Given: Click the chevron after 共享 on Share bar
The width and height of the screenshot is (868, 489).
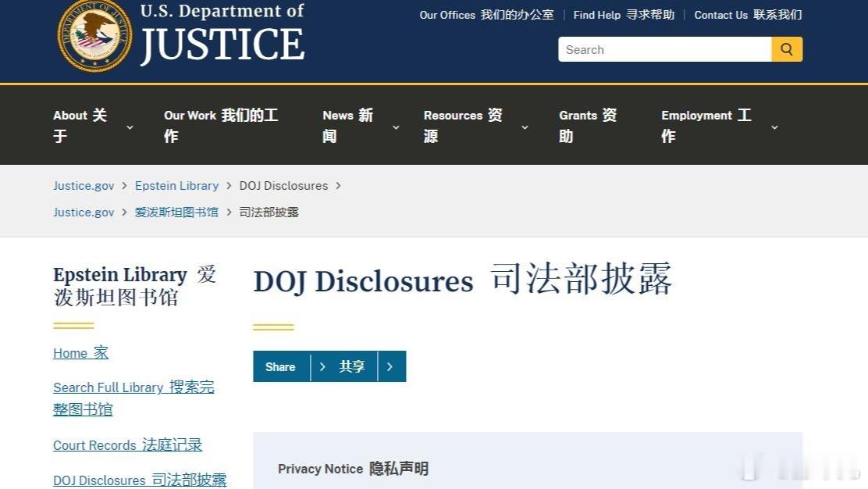Looking at the screenshot, I should [x=390, y=366].
